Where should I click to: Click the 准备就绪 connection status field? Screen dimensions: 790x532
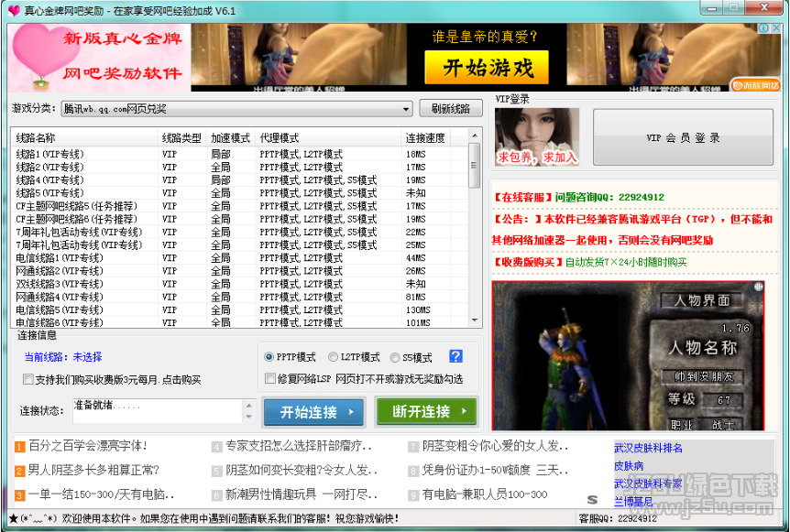tap(159, 411)
